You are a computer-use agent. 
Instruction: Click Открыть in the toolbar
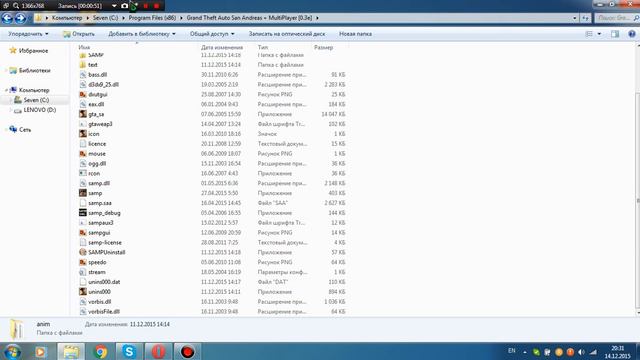(x=79, y=34)
